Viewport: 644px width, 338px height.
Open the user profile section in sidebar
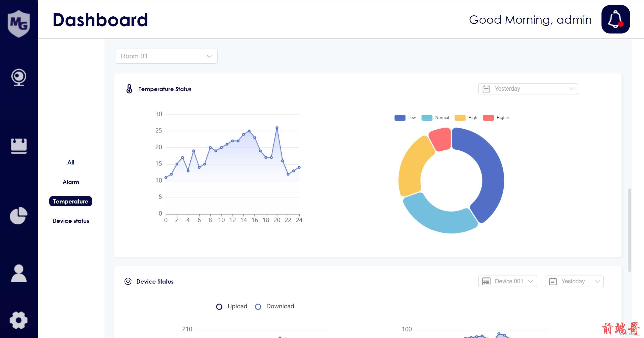point(19,273)
